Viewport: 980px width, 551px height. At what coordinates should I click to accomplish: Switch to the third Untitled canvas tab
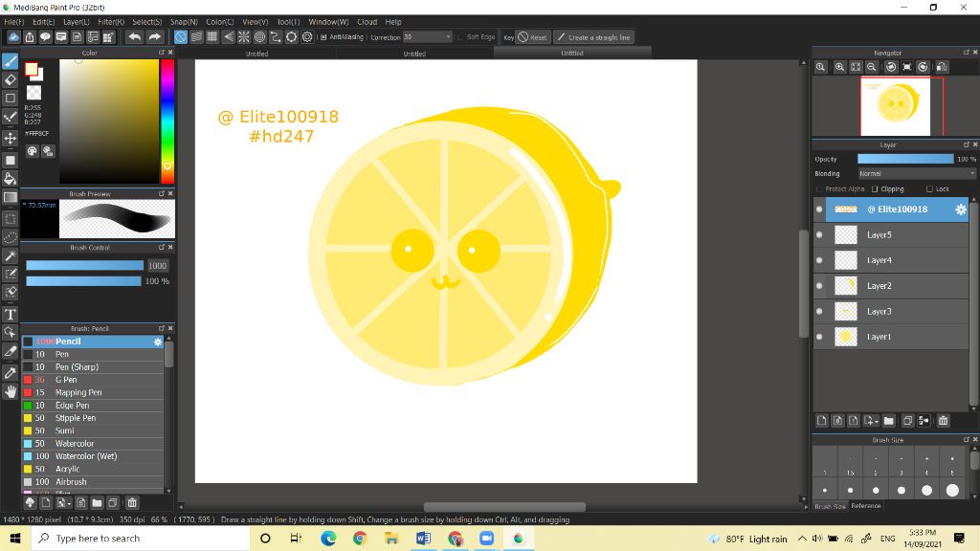[572, 54]
